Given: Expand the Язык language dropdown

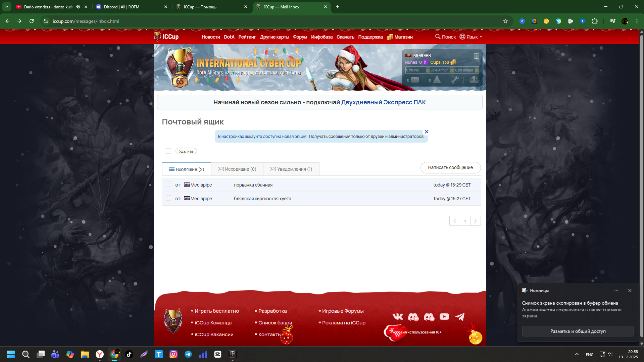Looking at the screenshot, I should click(471, 37).
